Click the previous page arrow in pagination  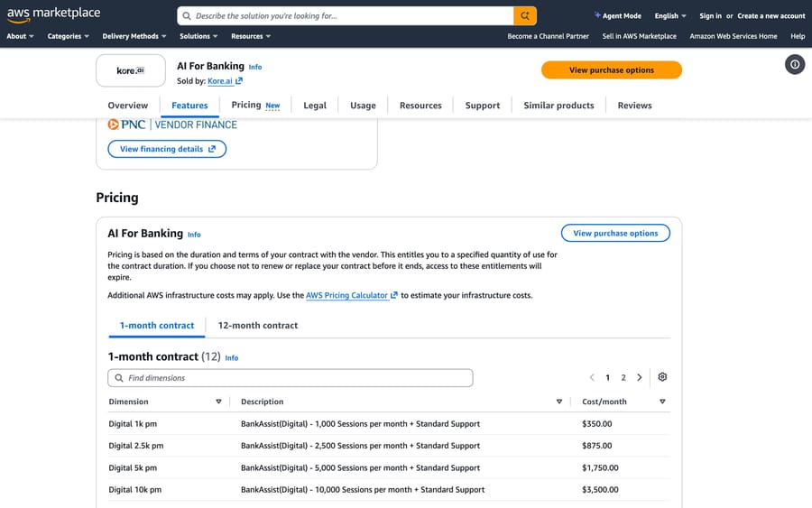pos(592,377)
